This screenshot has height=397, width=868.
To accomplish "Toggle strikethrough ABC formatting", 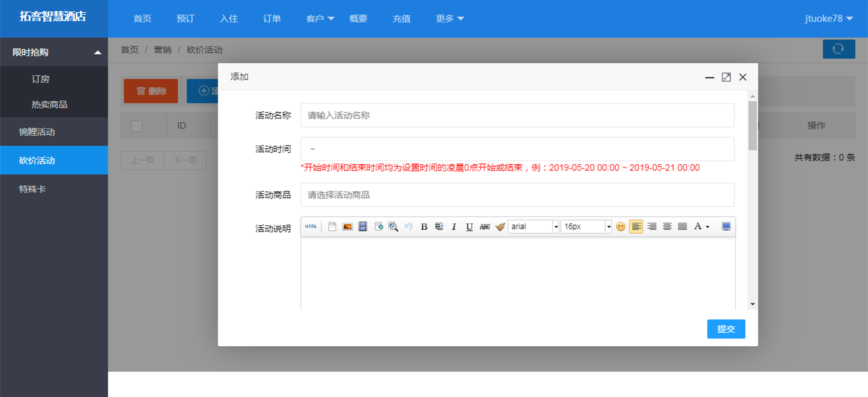I will point(485,226).
